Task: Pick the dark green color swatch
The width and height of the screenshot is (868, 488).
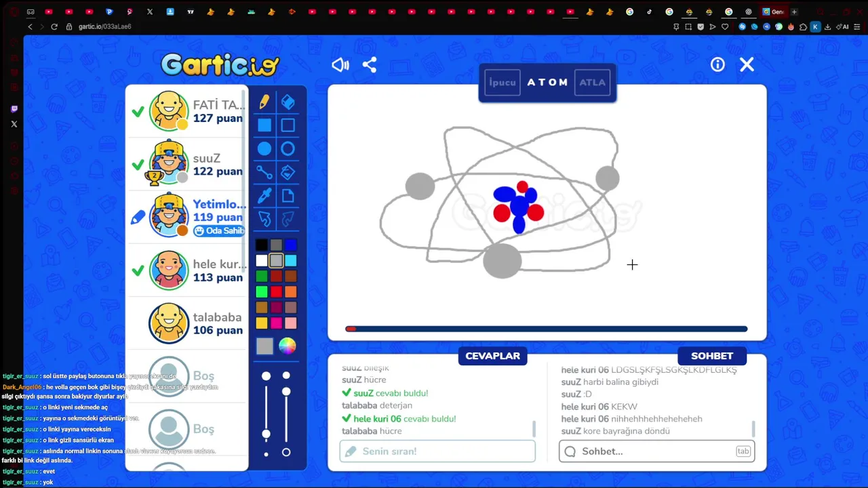Action: pos(262,277)
